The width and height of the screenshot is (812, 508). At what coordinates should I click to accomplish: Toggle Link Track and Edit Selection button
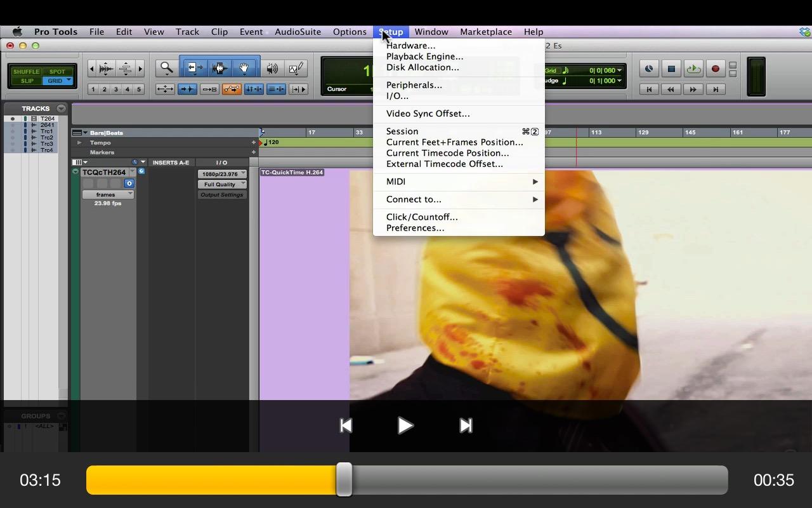276,90
